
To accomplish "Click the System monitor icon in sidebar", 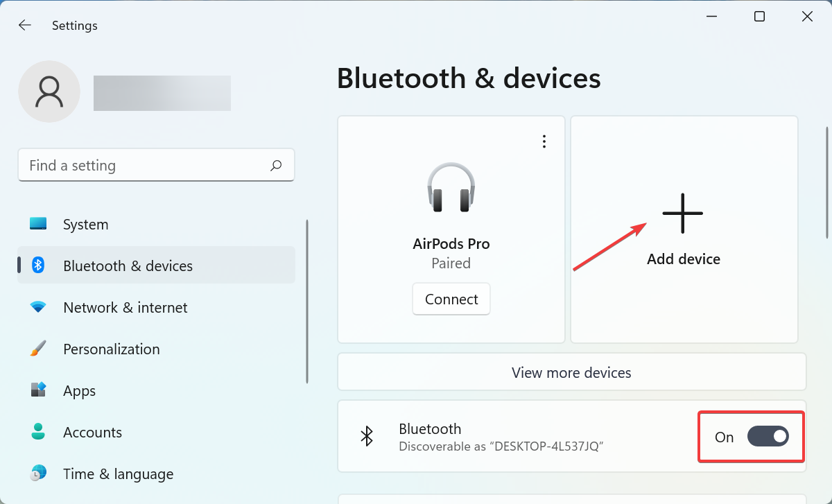I will [38, 224].
